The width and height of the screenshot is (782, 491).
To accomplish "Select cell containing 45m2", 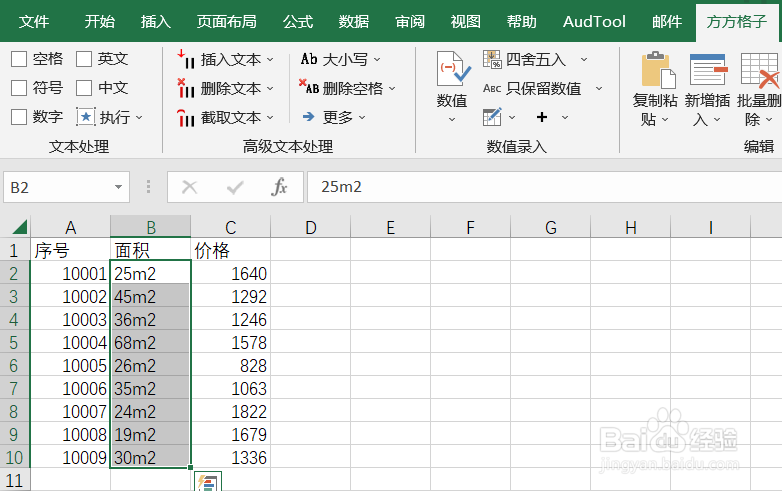I will (x=151, y=297).
